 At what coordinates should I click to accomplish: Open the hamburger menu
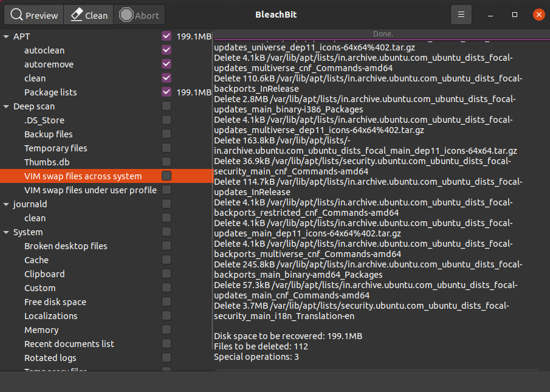click(x=461, y=15)
